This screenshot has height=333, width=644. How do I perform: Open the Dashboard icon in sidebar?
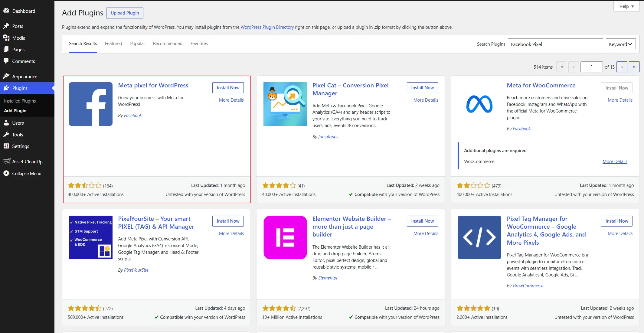click(6, 11)
